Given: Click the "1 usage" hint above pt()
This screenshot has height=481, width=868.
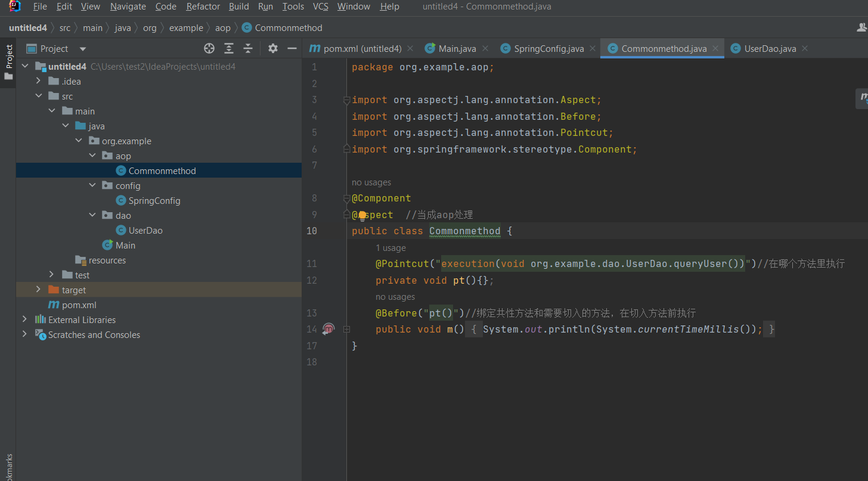Looking at the screenshot, I should pos(390,248).
